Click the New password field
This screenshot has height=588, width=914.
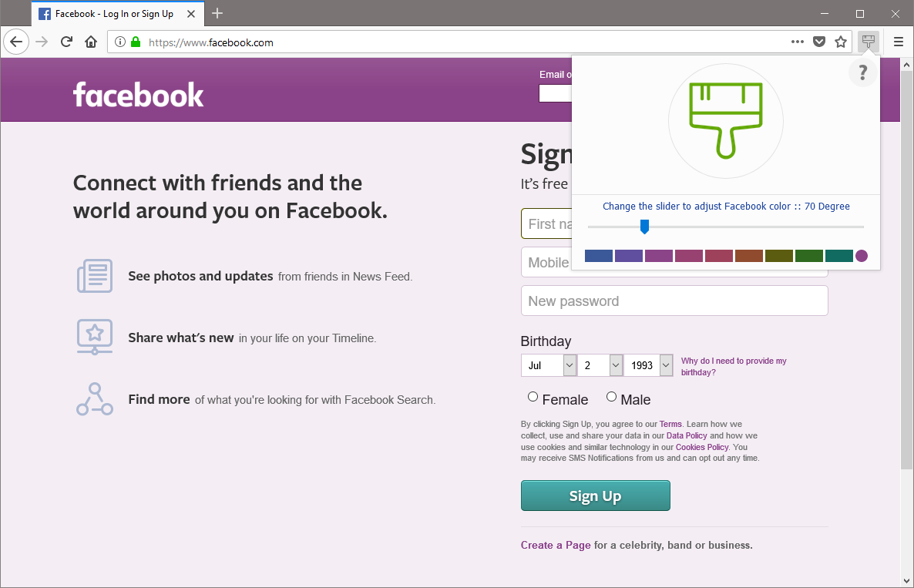point(674,301)
